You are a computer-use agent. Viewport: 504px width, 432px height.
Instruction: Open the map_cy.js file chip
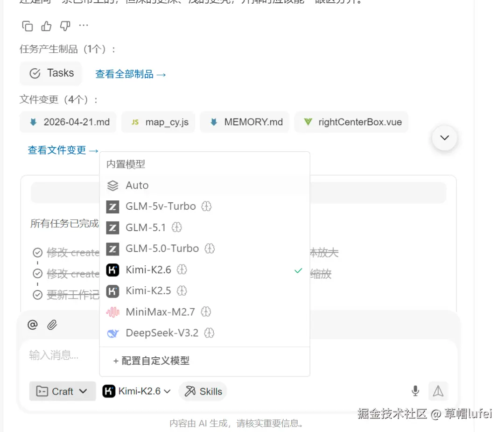[x=159, y=122]
